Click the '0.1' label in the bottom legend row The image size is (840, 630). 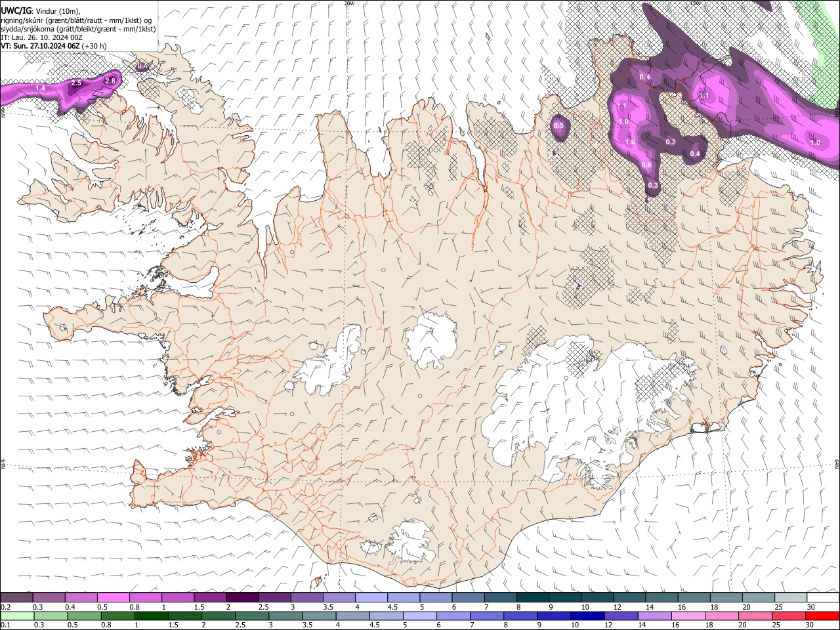point(6,625)
